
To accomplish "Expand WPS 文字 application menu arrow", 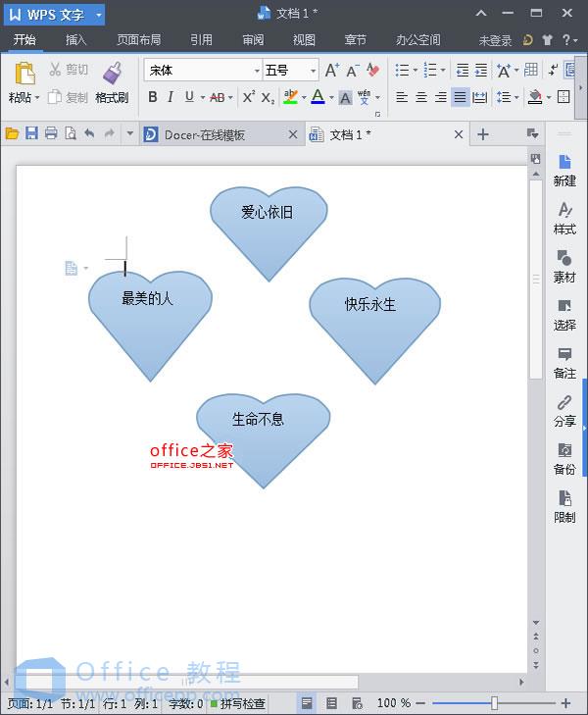I will click(99, 15).
